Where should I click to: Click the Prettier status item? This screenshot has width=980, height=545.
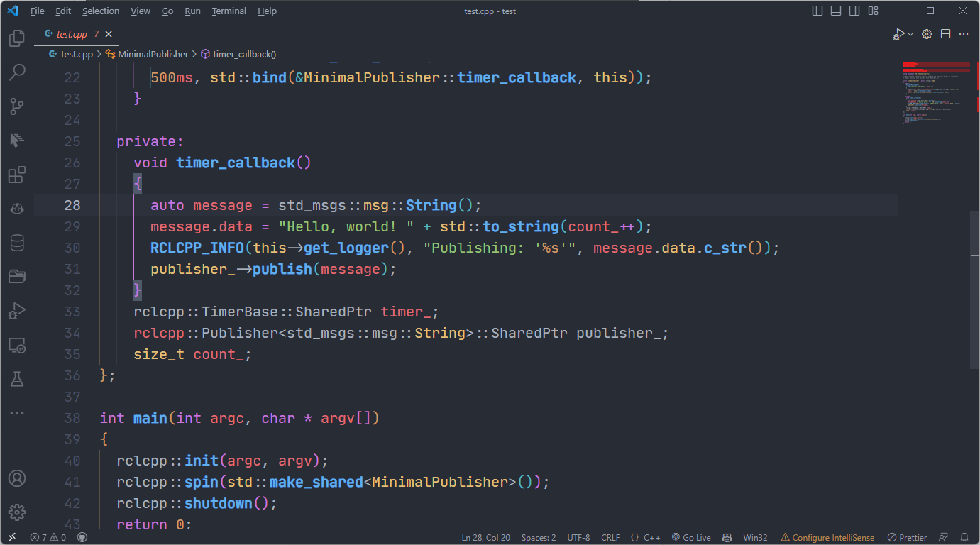pyautogui.click(x=908, y=537)
